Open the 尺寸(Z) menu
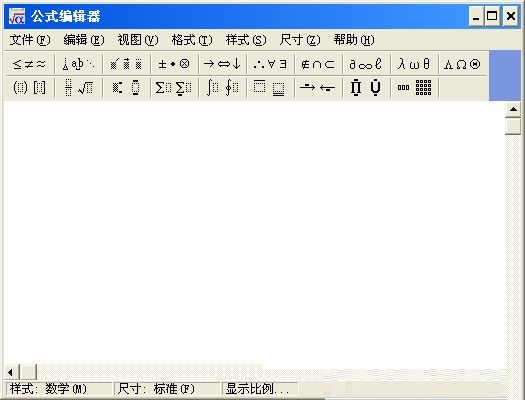Viewport: 525px width, 400px height. tap(300, 40)
